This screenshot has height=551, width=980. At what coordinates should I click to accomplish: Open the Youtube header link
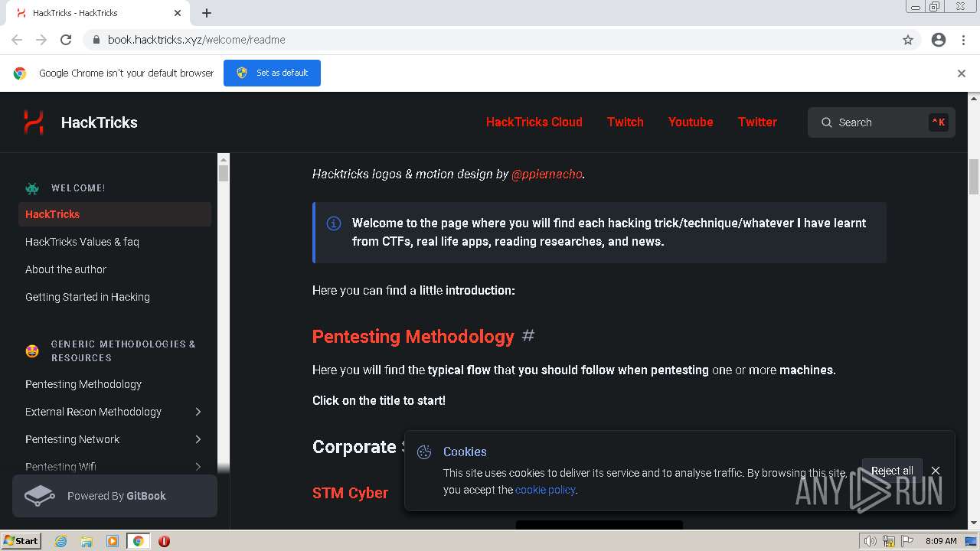click(x=691, y=122)
